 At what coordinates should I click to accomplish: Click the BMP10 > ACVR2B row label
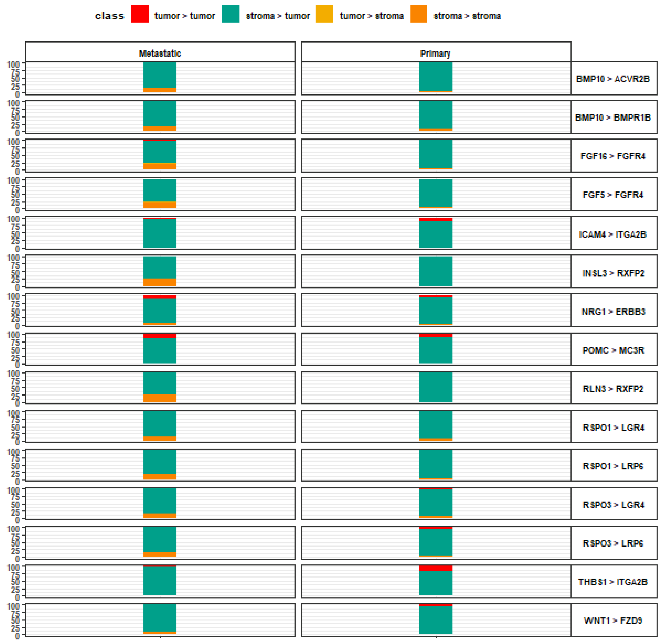point(613,79)
